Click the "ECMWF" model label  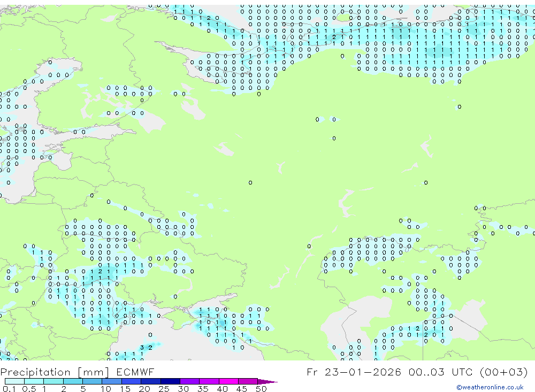pos(135,372)
